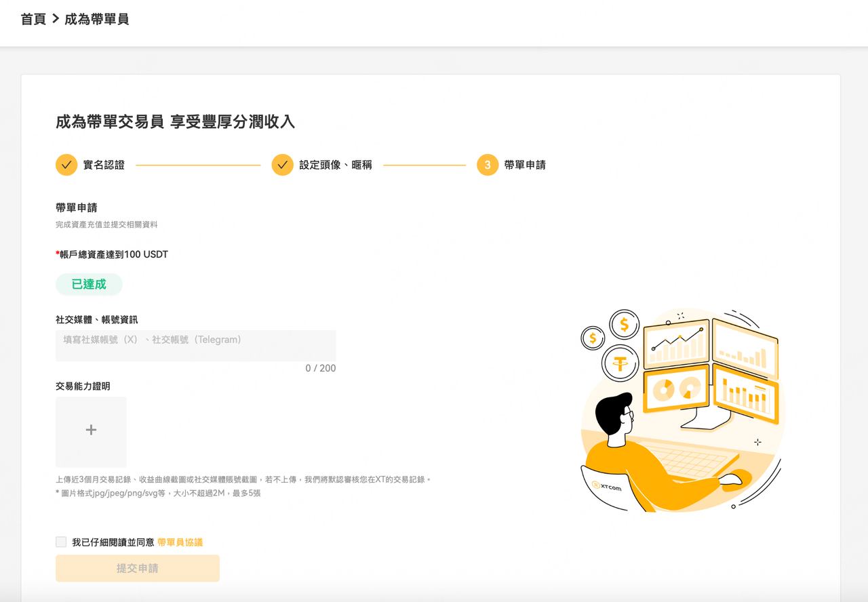The height and width of the screenshot is (602, 868).
Task: Click the plus icon to upload image
Action: pyautogui.click(x=91, y=430)
